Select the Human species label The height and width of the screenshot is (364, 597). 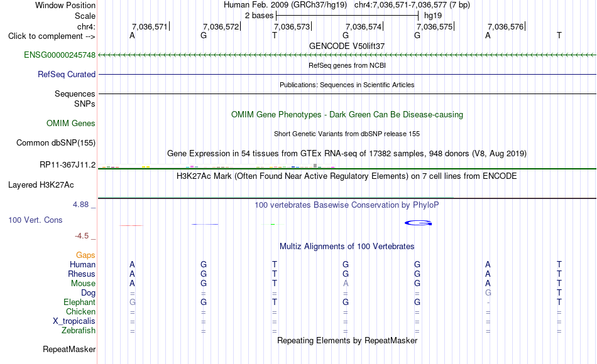pyautogui.click(x=82, y=264)
